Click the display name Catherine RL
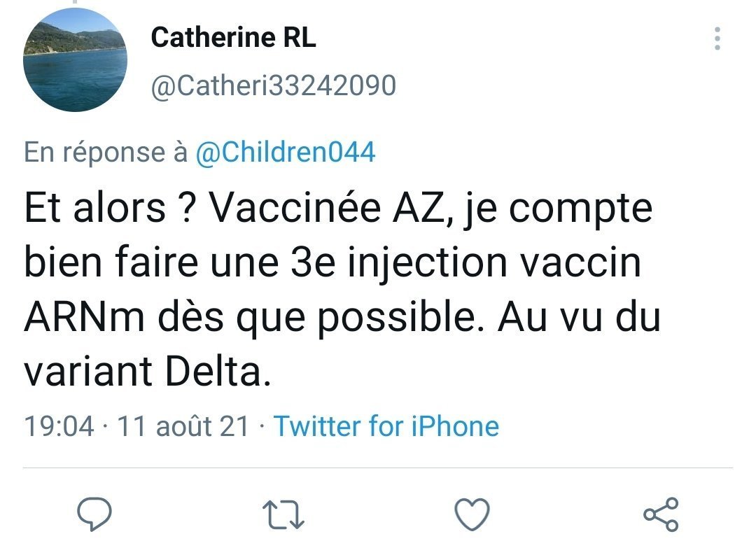Image resolution: width=756 pixels, height=555 pixels. coord(233,38)
